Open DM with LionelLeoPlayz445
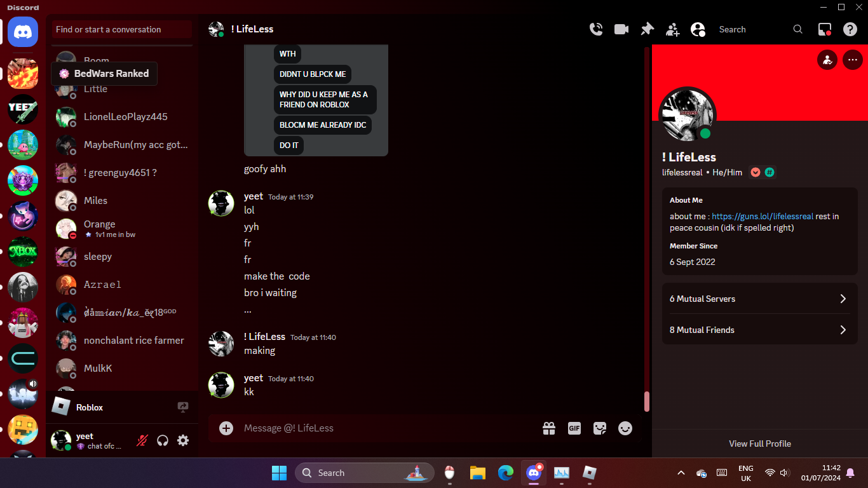The height and width of the screenshot is (488, 868). (122, 117)
